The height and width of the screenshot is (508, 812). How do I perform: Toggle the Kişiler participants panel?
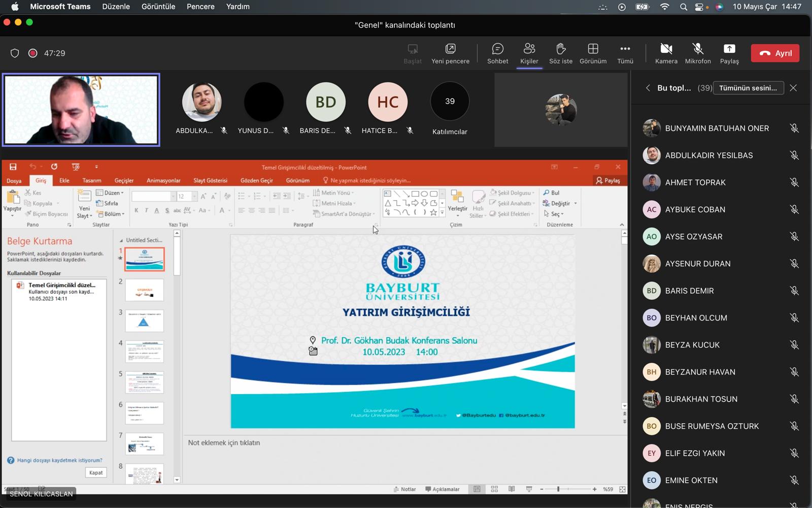pos(529,53)
